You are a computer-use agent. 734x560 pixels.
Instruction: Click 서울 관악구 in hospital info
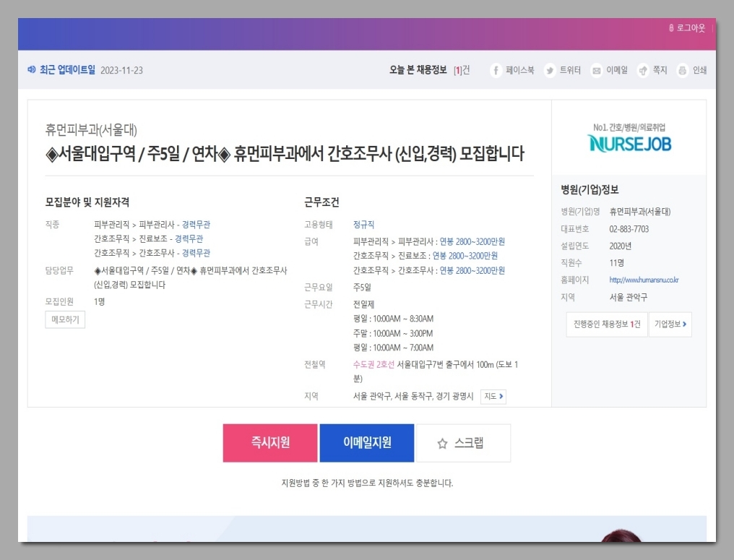point(629,297)
